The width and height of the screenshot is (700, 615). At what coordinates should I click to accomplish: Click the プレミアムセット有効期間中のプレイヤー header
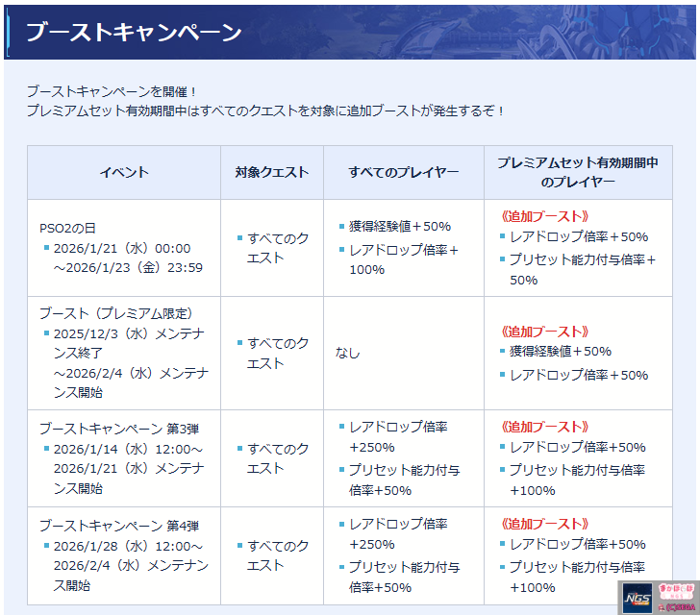577,173
